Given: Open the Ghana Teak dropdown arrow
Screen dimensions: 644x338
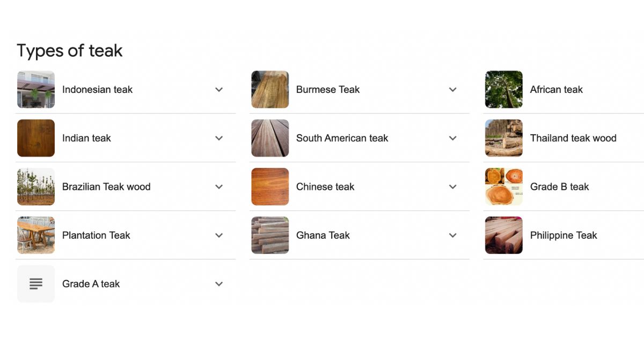Looking at the screenshot, I should 452,235.
